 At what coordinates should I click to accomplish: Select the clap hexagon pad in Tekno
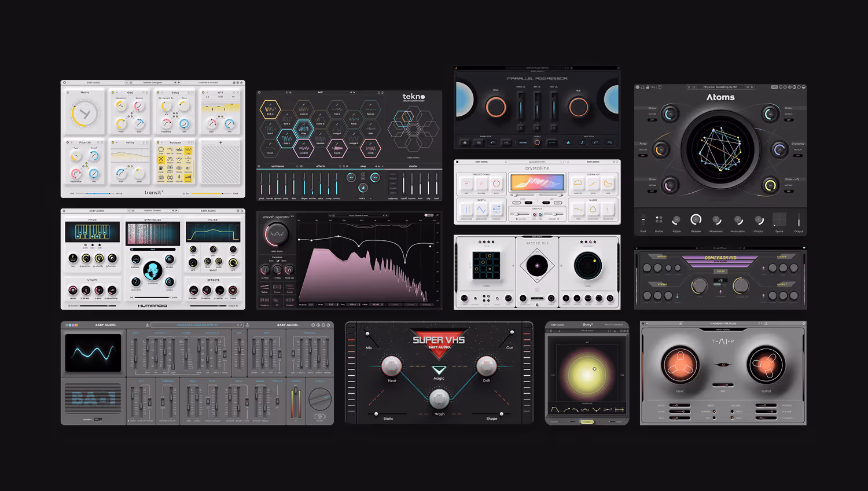coord(304,129)
